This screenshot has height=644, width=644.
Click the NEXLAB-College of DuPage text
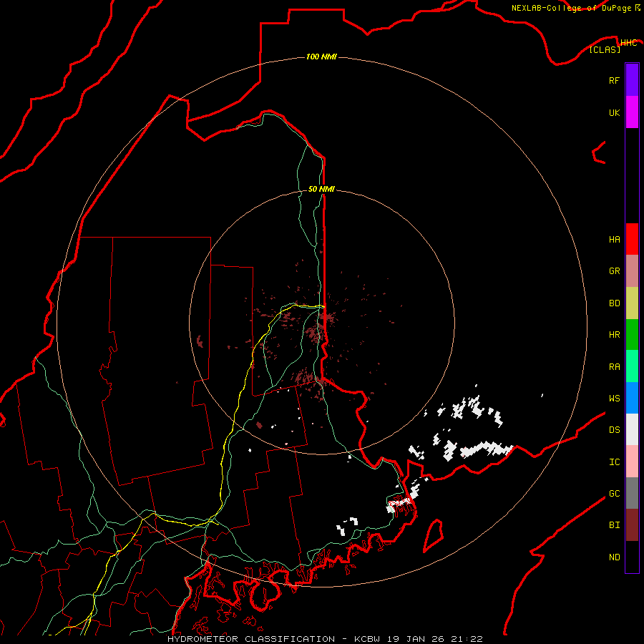[571, 8]
